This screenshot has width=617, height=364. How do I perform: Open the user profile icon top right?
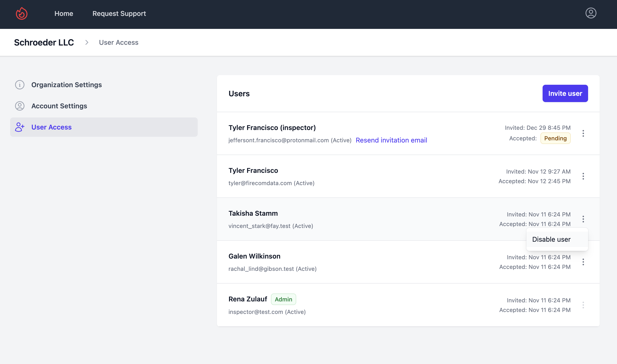coord(591,13)
